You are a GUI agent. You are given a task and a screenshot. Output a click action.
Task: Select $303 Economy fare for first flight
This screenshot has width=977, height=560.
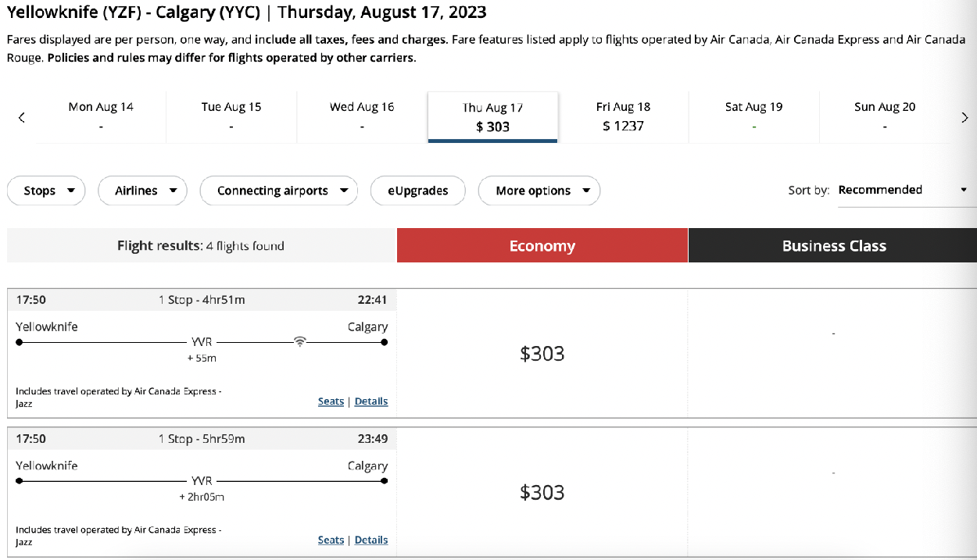click(x=542, y=354)
